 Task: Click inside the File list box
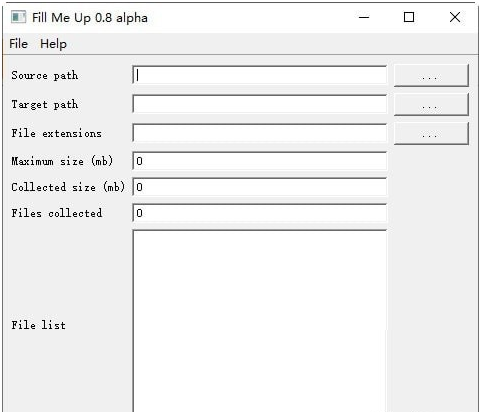pyautogui.click(x=260, y=321)
